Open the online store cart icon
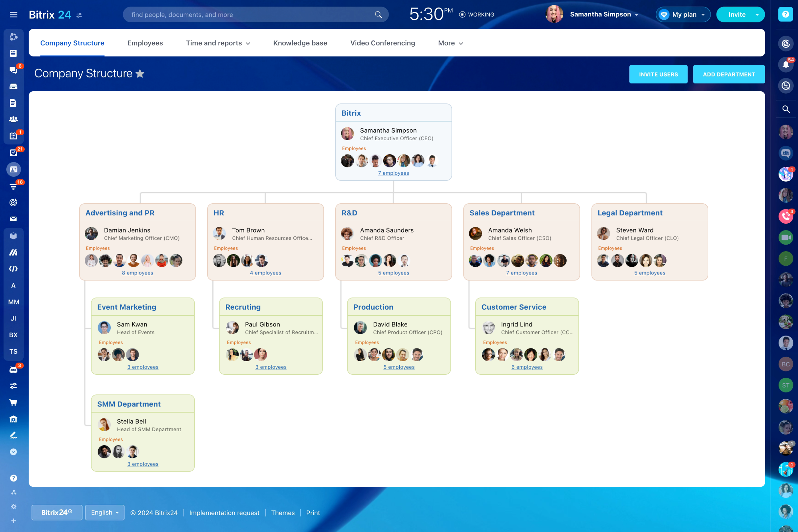Screen dimensions: 798x532 [x=13, y=402]
